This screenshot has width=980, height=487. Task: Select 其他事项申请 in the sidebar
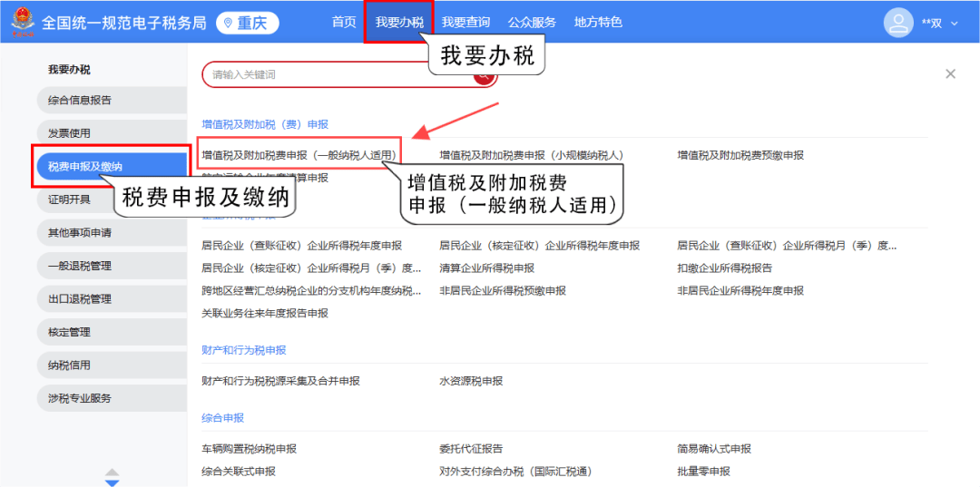click(112, 233)
